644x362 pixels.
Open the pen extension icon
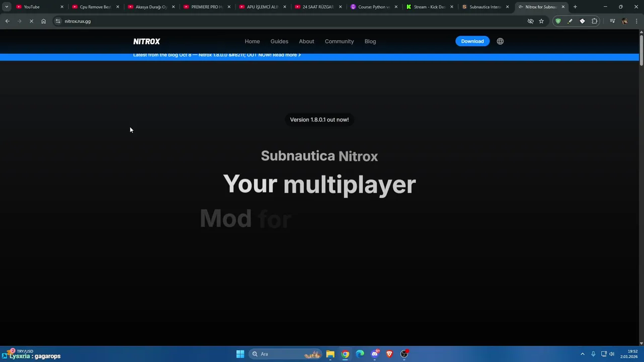point(570,21)
